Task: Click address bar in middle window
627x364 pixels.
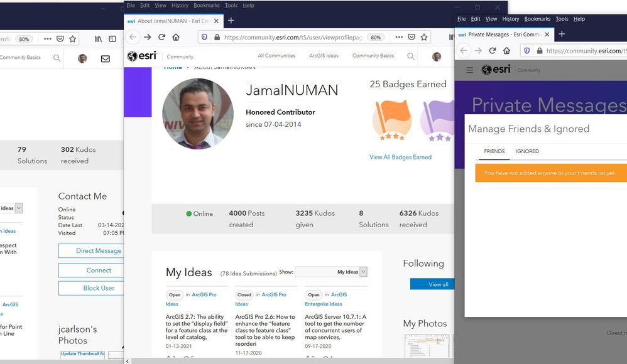Action: click(x=293, y=37)
